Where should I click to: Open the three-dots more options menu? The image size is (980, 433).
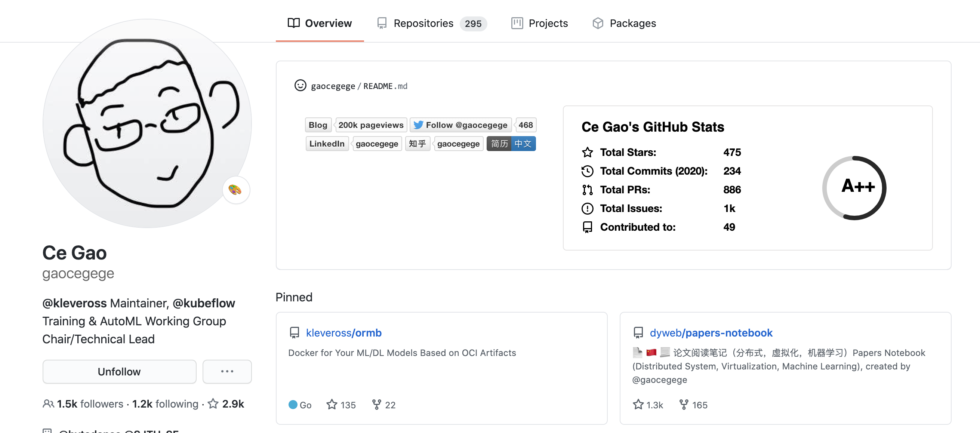(227, 371)
